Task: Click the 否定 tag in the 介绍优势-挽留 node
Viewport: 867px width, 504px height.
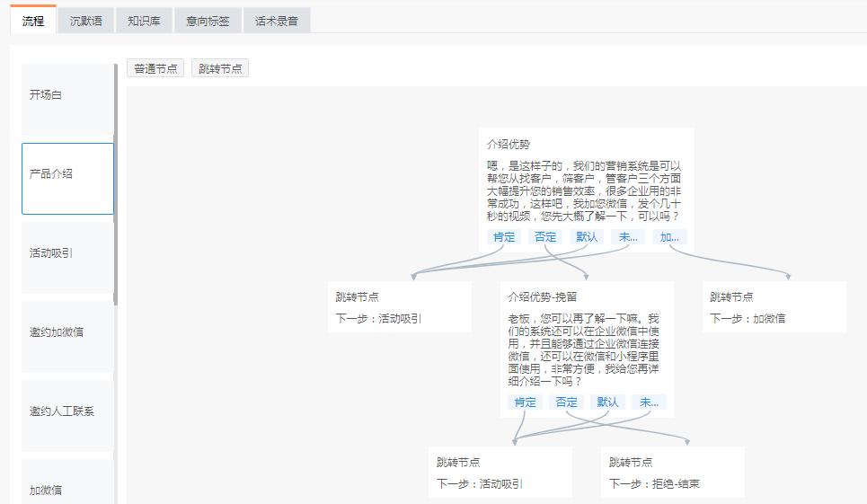Action: pyautogui.click(x=566, y=402)
